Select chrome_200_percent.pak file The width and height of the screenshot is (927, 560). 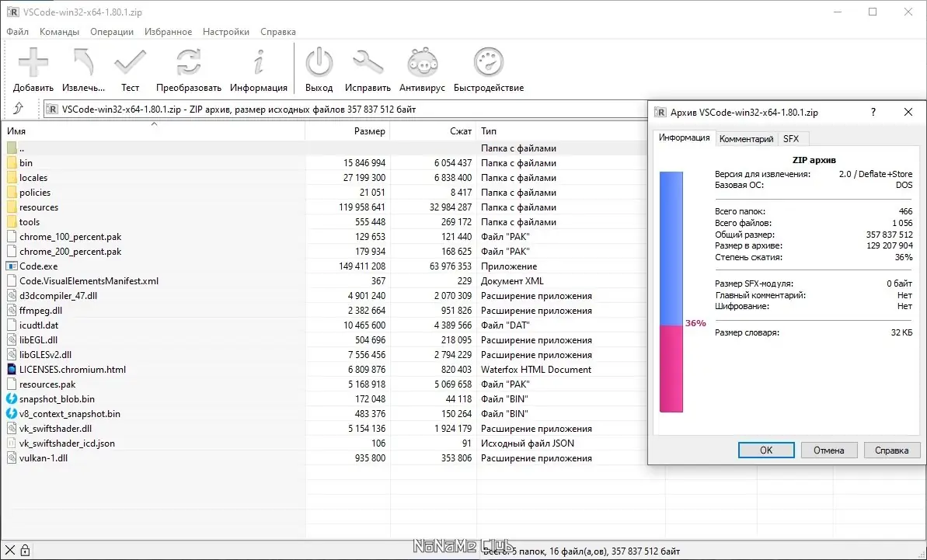tap(71, 252)
